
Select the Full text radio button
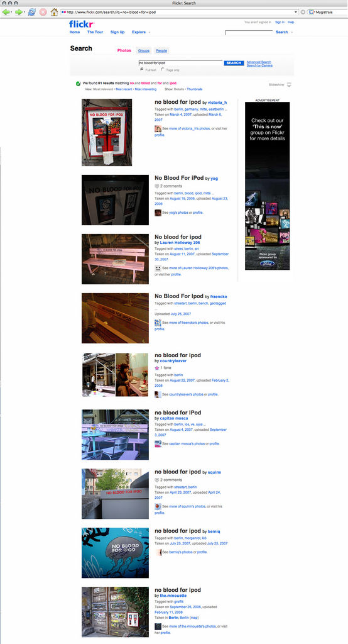click(142, 70)
